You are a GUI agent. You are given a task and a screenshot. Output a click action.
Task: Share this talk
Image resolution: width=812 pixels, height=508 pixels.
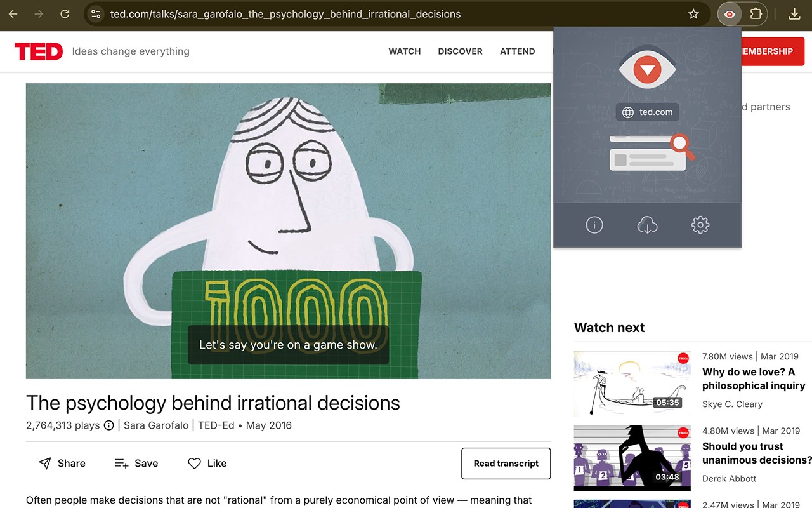pyautogui.click(x=62, y=464)
